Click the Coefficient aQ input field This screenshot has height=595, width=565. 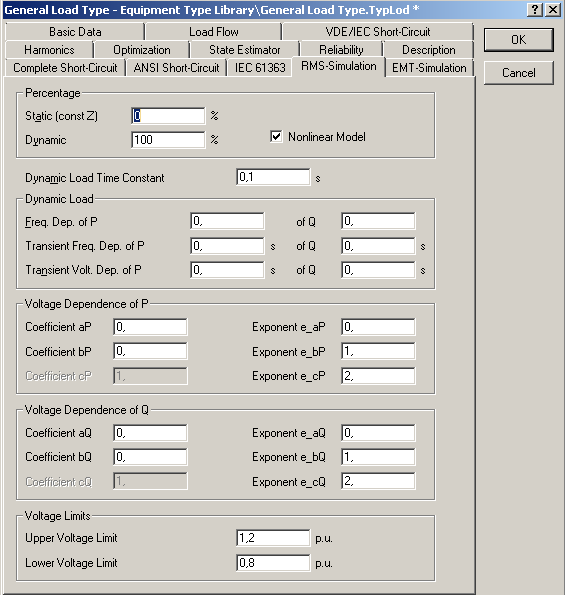point(150,433)
